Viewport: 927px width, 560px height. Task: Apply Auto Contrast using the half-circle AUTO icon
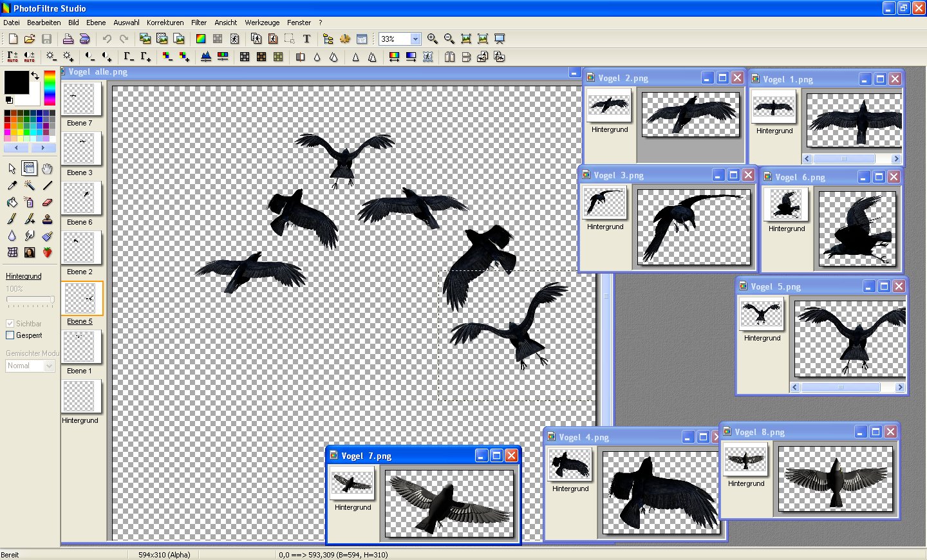(x=29, y=57)
